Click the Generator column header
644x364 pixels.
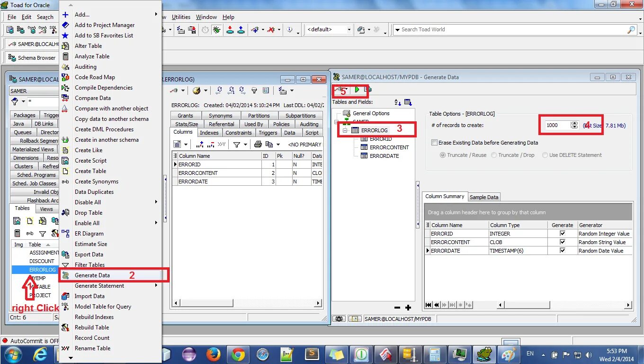pyautogui.click(x=604, y=225)
